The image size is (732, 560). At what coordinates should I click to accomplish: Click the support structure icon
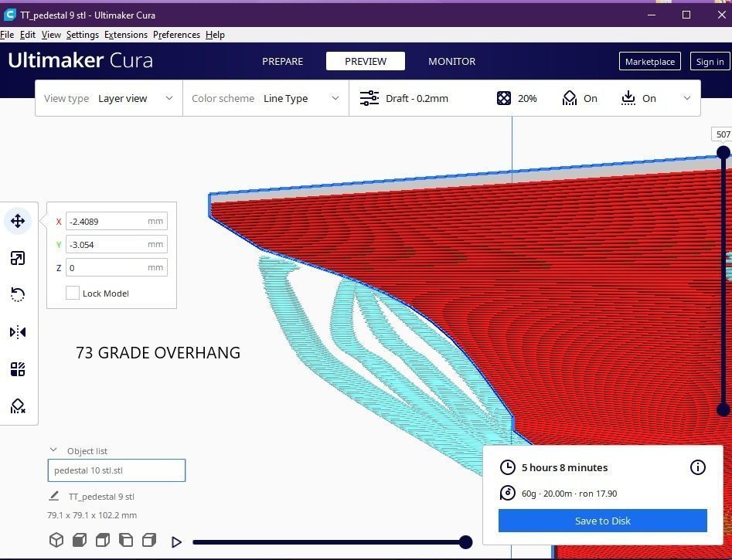click(x=570, y=98)
